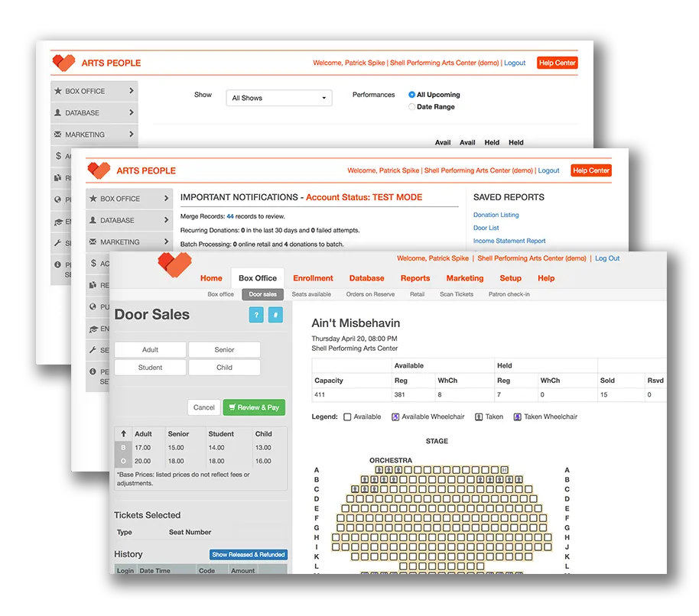Open the Setup tab
Screen dimensions: 699x616
click(510, 278)
